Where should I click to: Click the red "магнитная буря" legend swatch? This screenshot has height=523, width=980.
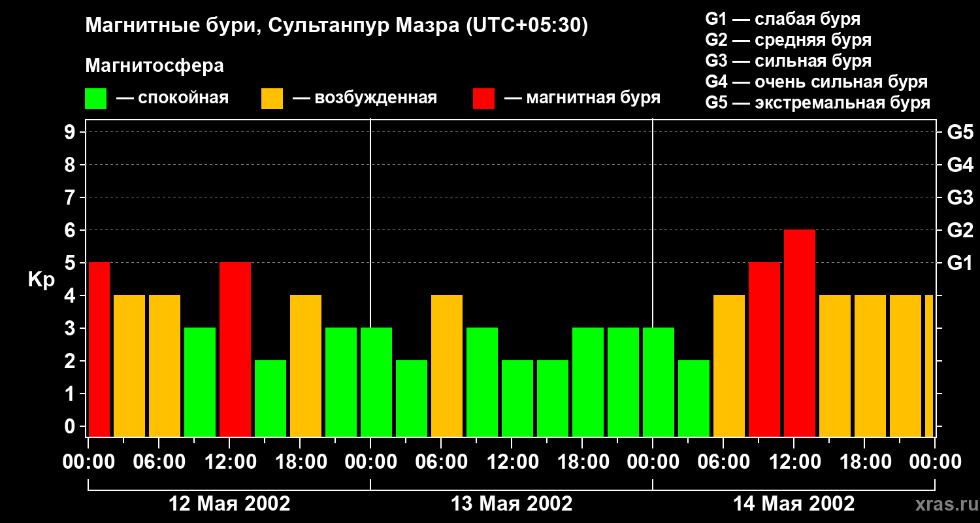(483, 99)
